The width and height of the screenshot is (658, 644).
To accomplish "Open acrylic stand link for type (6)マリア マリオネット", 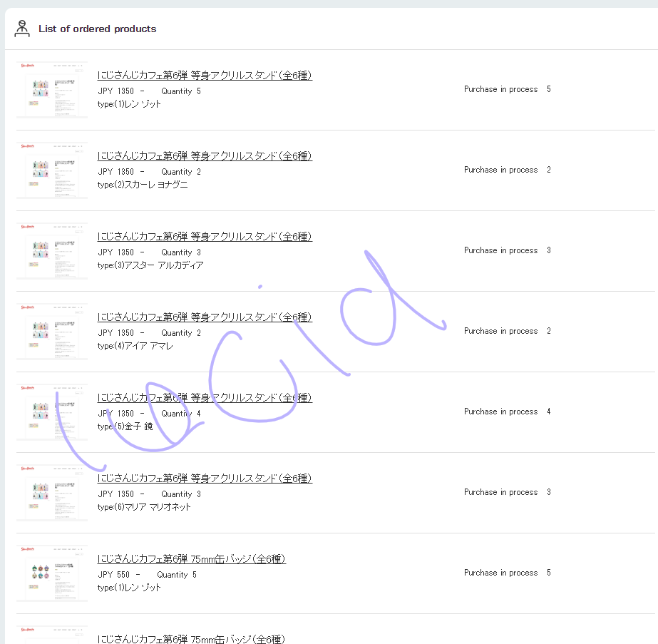I will pos(205,478).
